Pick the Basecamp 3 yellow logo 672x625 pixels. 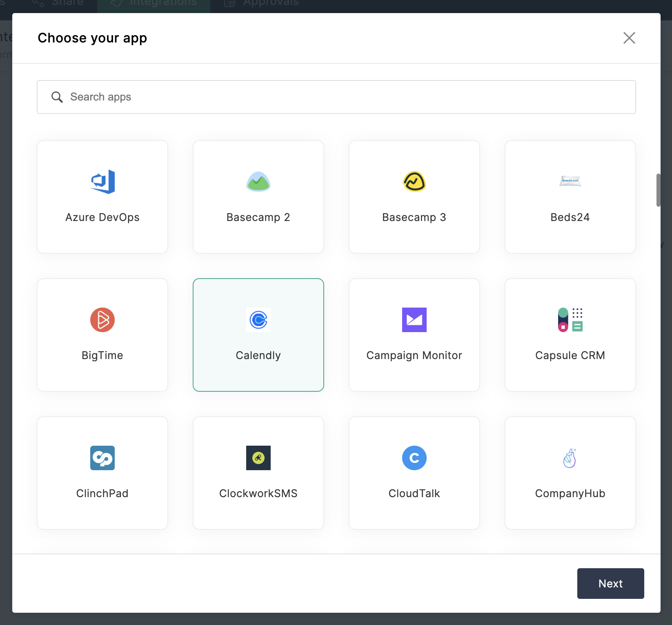click(414, 182)
